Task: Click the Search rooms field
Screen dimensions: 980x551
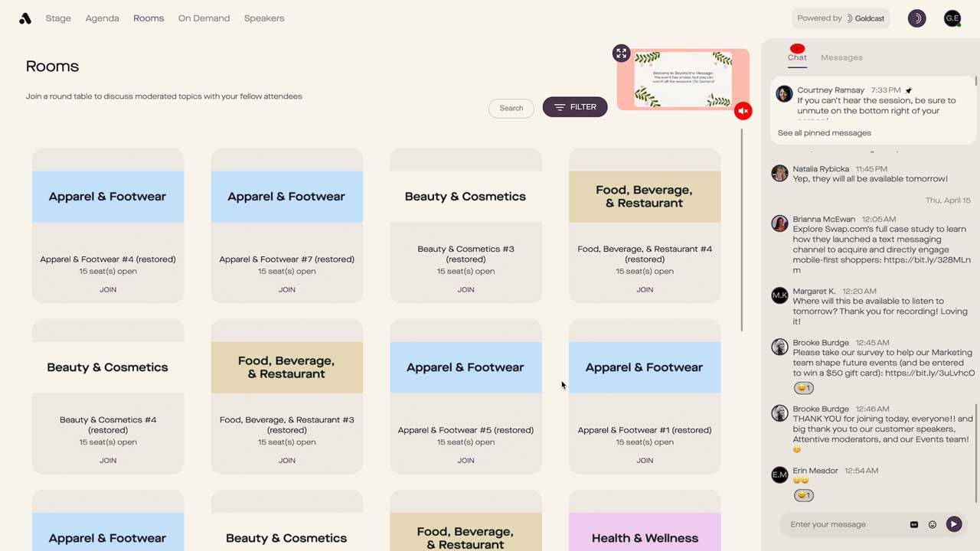Action: (x=511, y=108)
